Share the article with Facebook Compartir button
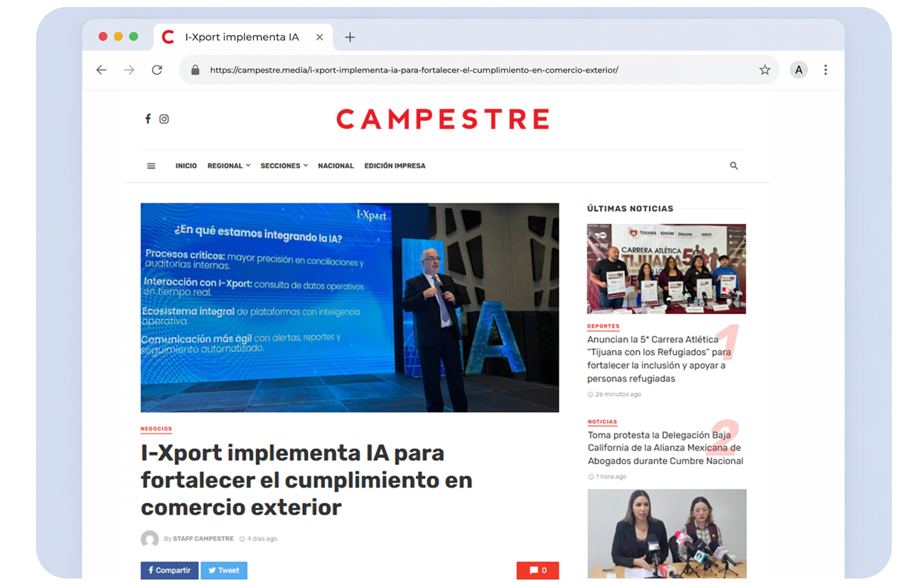Image resolution: width=924 pixels, height=585 pixels. click(169, 570)
